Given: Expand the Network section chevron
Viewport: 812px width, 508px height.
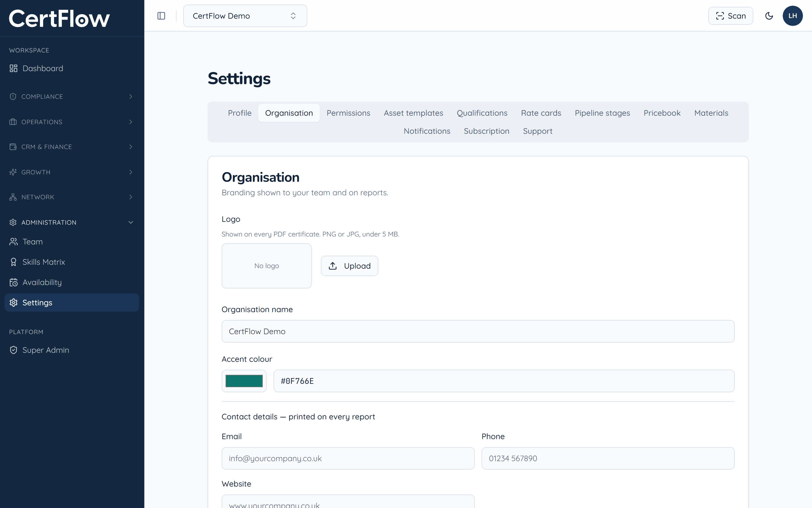Looking at the screenshot, I should [x=131, y=197].
